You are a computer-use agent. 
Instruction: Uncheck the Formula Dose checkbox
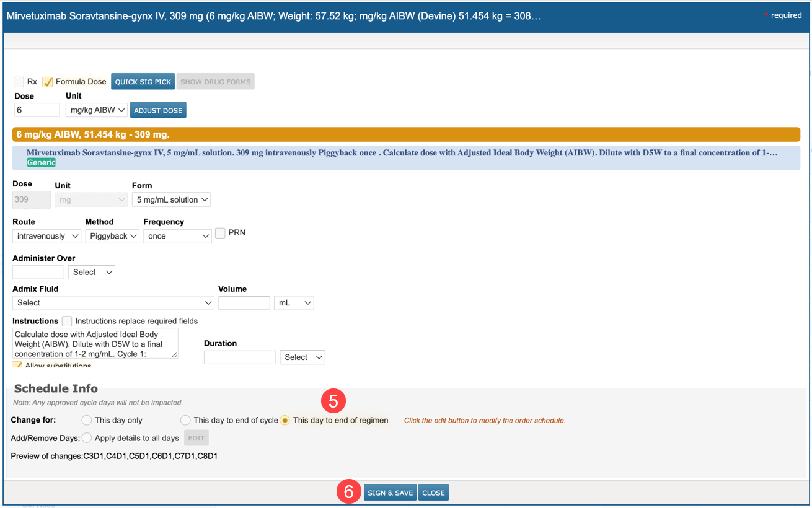(x=48, y=82)
